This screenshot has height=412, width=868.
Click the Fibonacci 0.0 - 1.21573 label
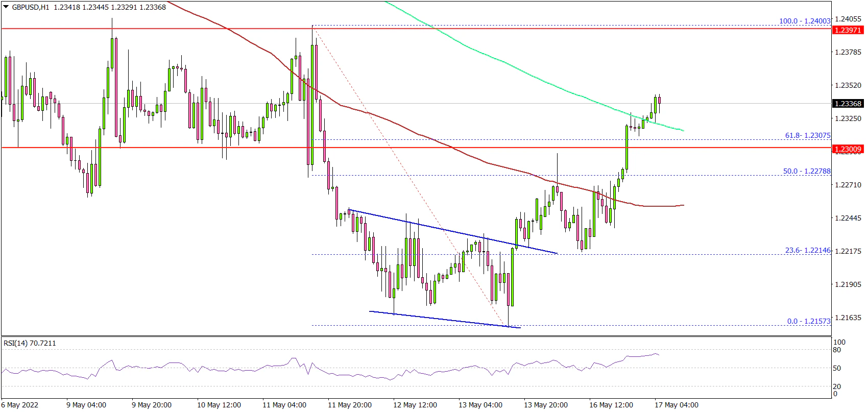point(808,321)
